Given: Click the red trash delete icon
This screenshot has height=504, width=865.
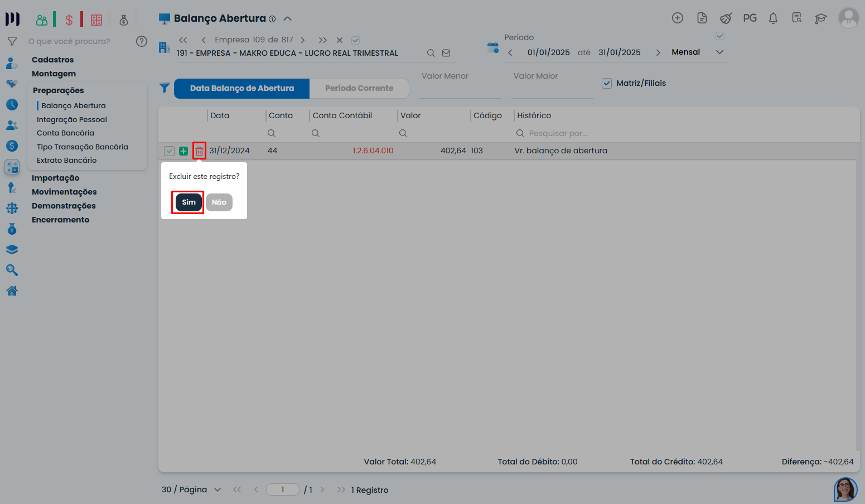Looking at the screenshot, I should click(x=199, y=151).
